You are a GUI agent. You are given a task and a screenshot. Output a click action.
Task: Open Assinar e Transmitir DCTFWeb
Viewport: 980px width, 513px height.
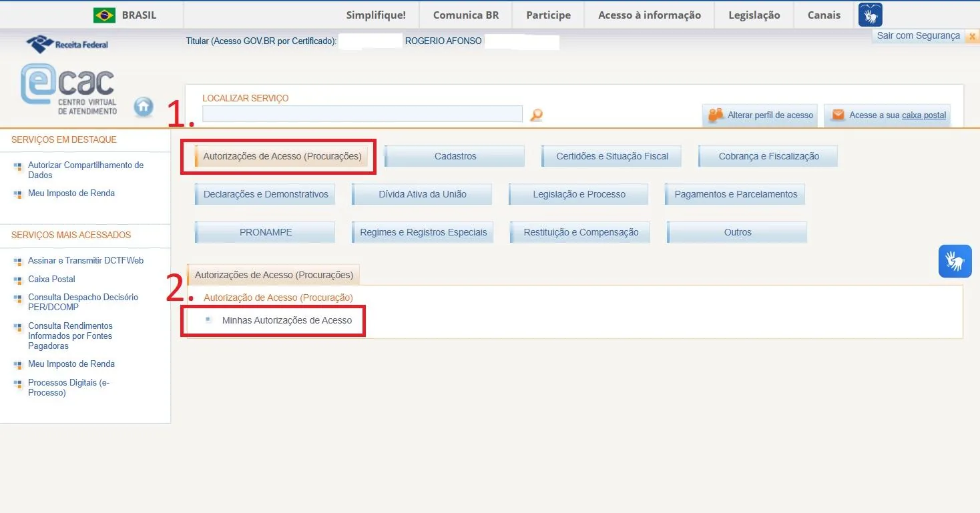pos(85,260)
